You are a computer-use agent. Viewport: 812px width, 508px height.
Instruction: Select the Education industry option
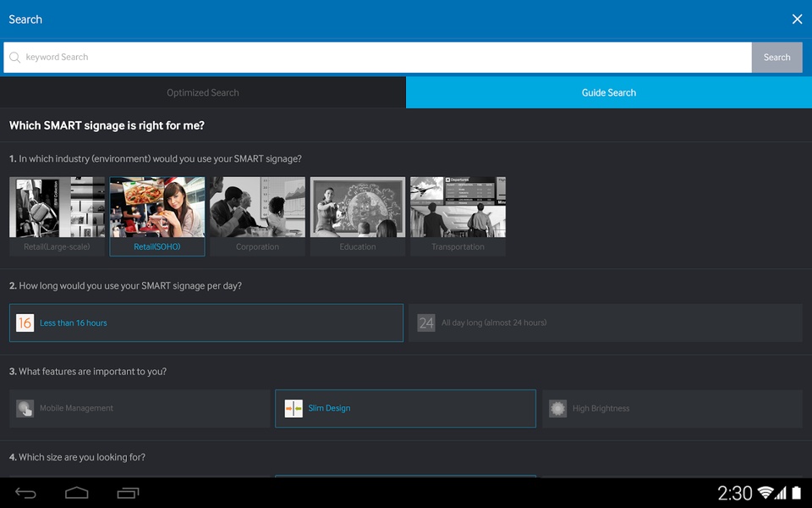coord(358,216)
